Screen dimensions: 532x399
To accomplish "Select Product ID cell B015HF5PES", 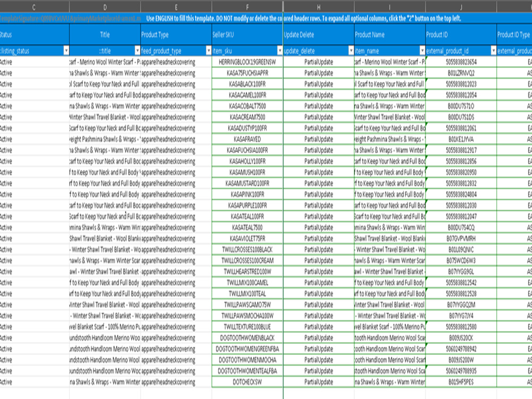I will click(461, 381).
